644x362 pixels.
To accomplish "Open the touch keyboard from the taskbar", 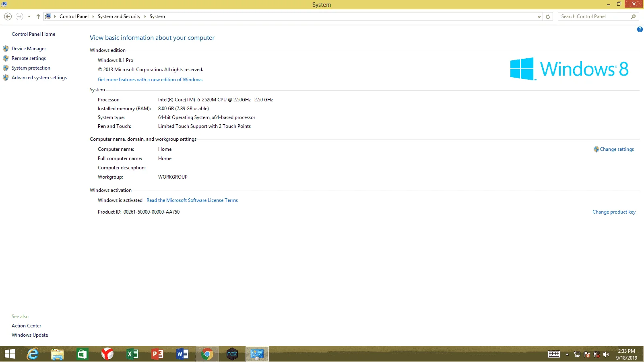I will click(x=554, y=354).
